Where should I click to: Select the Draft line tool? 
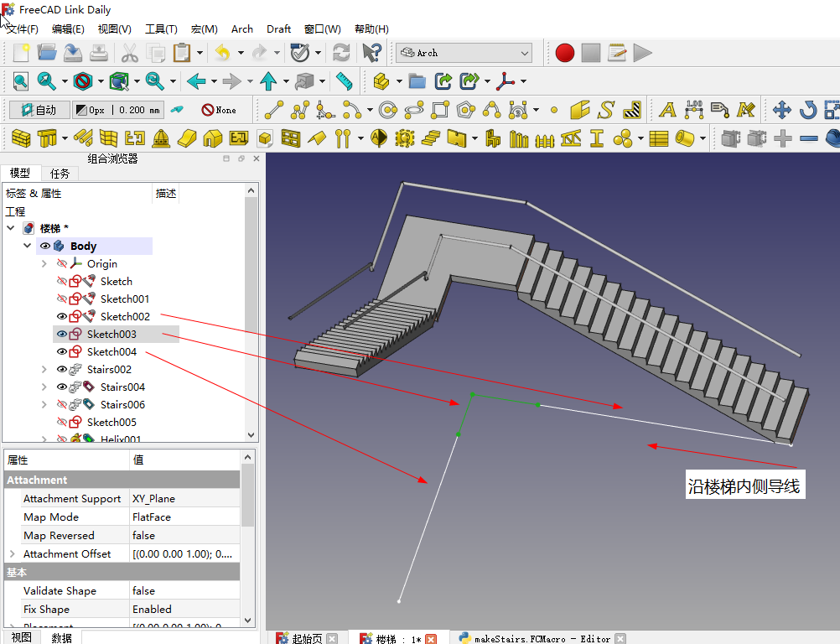[274, 110]
